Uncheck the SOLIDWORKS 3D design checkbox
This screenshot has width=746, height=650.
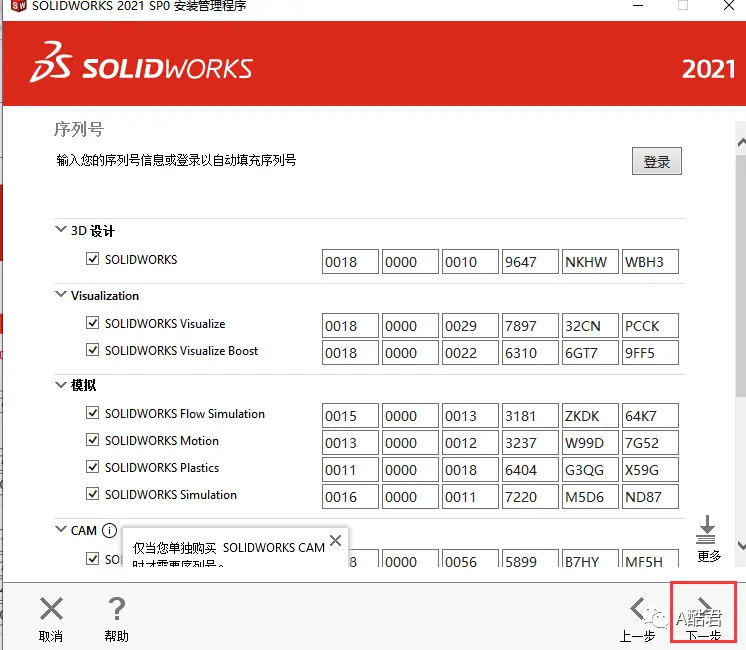[92, 259]
